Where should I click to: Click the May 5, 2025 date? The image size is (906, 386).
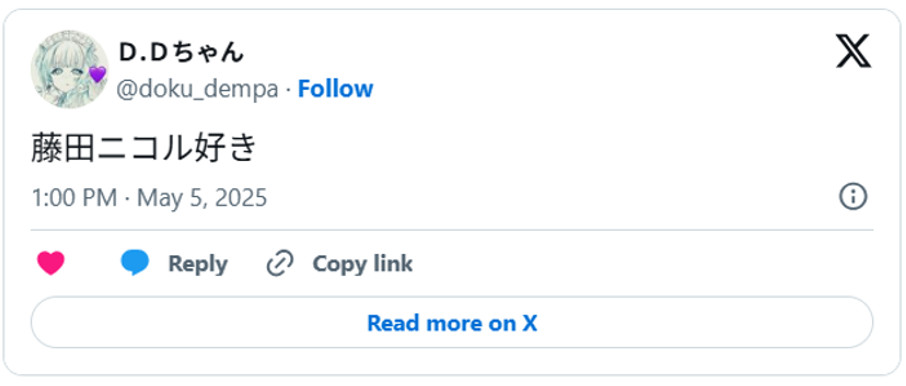pyautogui.click(x=202, y=198)
